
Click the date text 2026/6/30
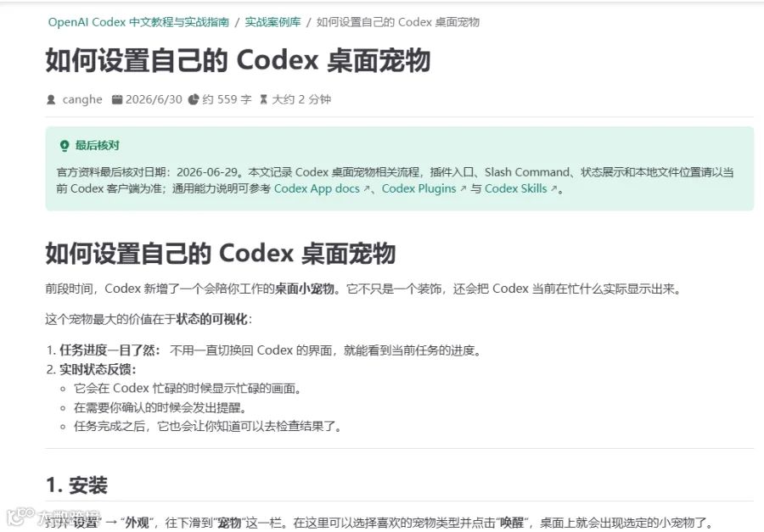point(154,99)
